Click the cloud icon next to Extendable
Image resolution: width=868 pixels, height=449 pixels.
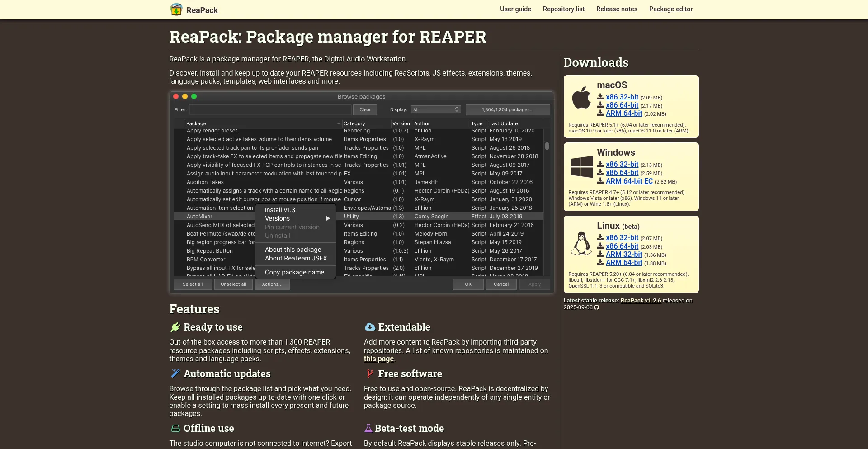click(370, 327)
